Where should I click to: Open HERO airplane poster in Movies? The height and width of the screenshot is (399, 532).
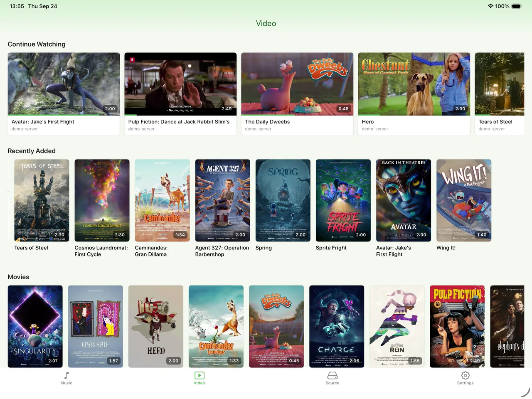(x=156, y=326)
